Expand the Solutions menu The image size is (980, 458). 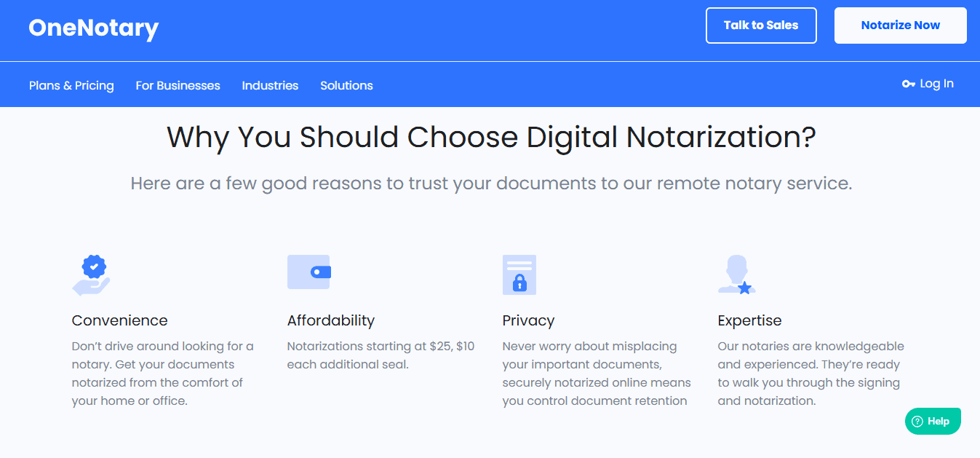click(x=346, y=85)
